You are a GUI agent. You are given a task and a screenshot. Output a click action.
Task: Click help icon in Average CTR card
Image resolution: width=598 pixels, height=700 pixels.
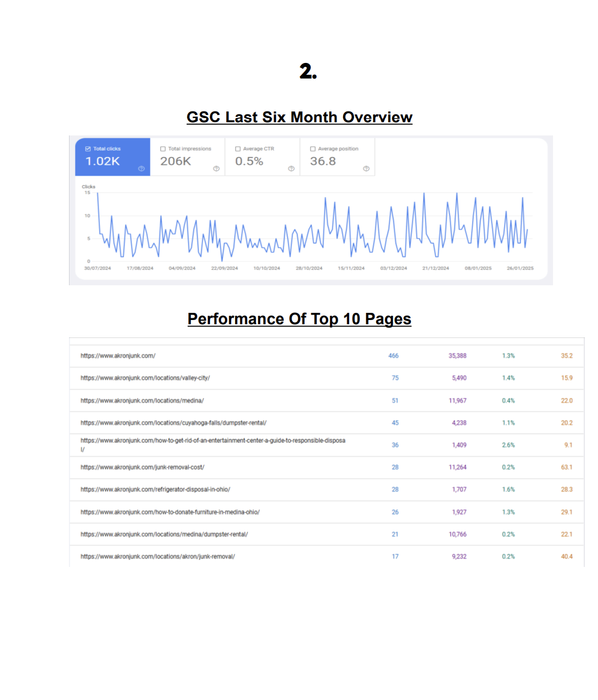(291, 169)
